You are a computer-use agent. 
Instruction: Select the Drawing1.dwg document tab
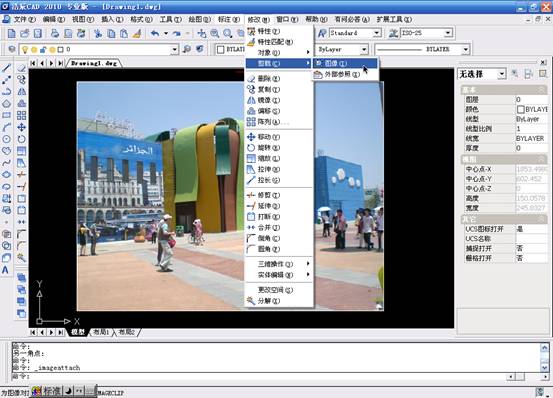click(x=93, y=63)
